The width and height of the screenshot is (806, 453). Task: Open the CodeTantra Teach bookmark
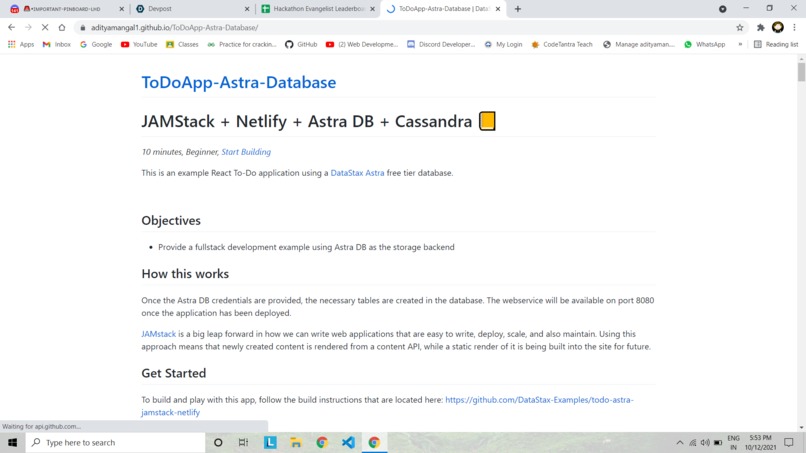tap(562, 45)
